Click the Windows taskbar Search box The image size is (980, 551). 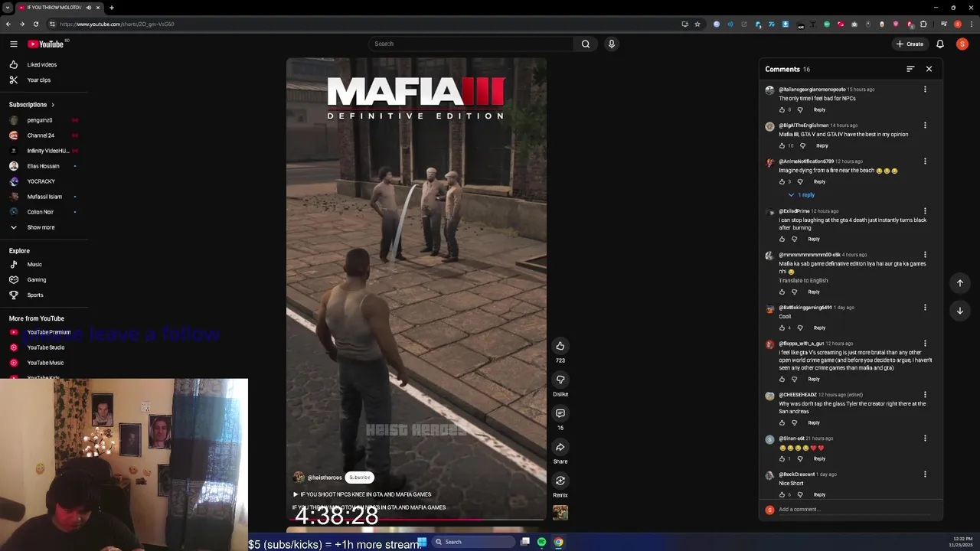[x=474, y=542]
